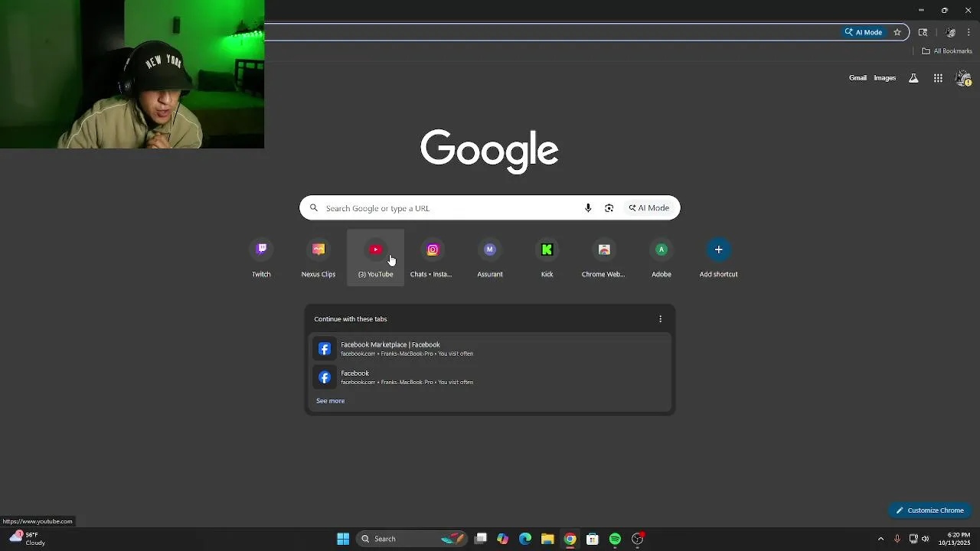
Task: Open the Kick shortcut
Action: [547, 258]
